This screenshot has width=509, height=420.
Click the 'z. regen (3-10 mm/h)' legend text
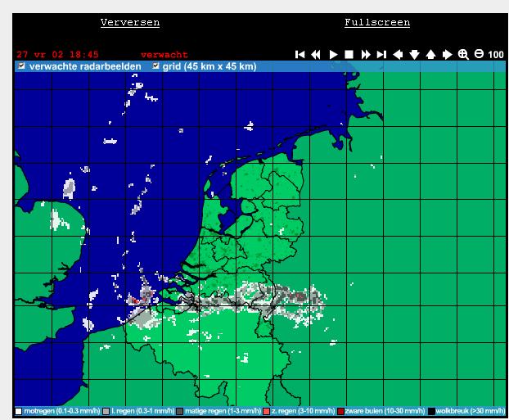(303, 411)
